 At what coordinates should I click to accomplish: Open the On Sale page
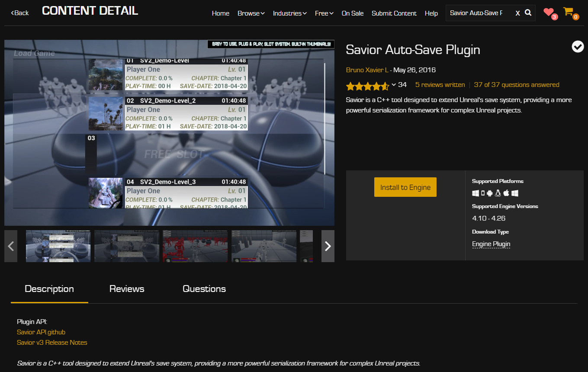353,13
